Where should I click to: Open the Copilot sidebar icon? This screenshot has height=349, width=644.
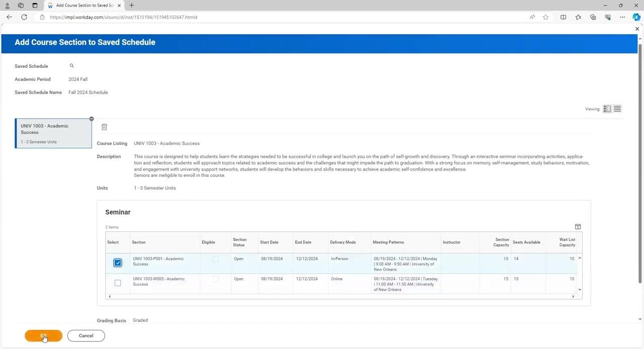pos(636,17)
